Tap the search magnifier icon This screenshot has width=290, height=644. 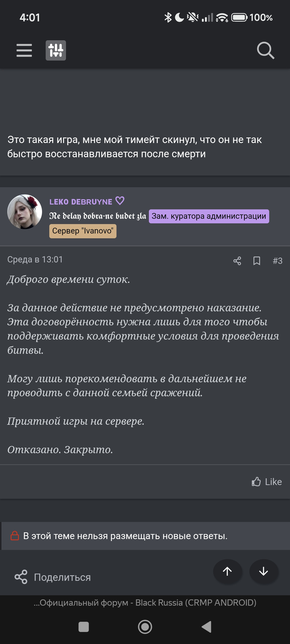265,50
